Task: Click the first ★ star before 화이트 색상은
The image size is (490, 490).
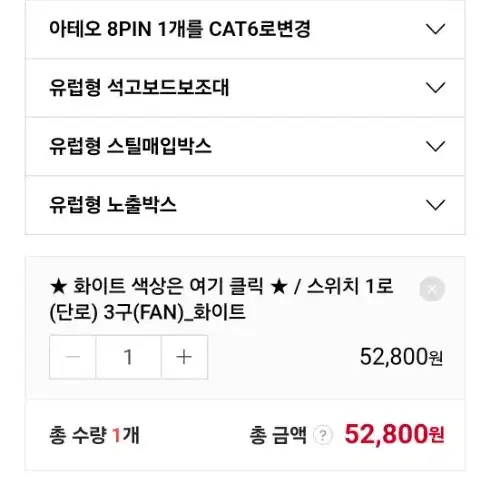Action: [x=58, y=287]
